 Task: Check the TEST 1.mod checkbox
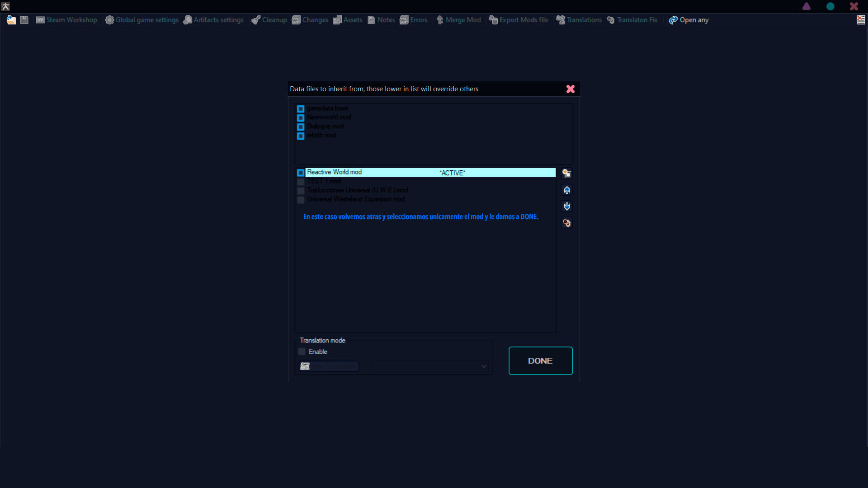pyautogui.click(x=301, y=182)
